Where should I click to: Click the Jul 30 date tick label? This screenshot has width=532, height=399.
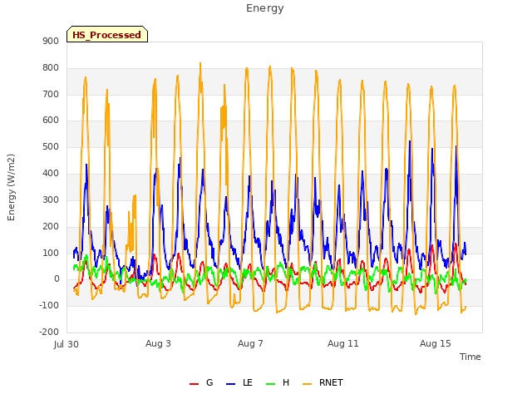coord(66,344)
